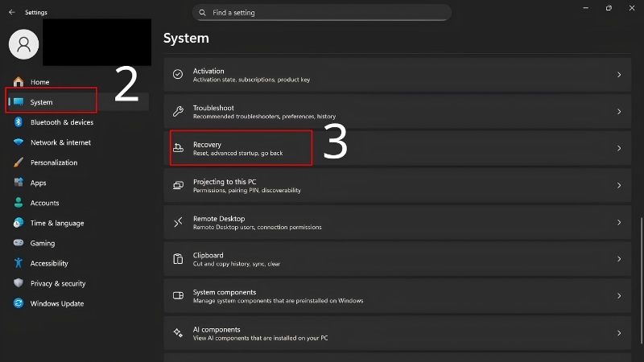644x362 pixels.
Task: Click the AI components sparkle icon
Action: [x=178, y=332]
